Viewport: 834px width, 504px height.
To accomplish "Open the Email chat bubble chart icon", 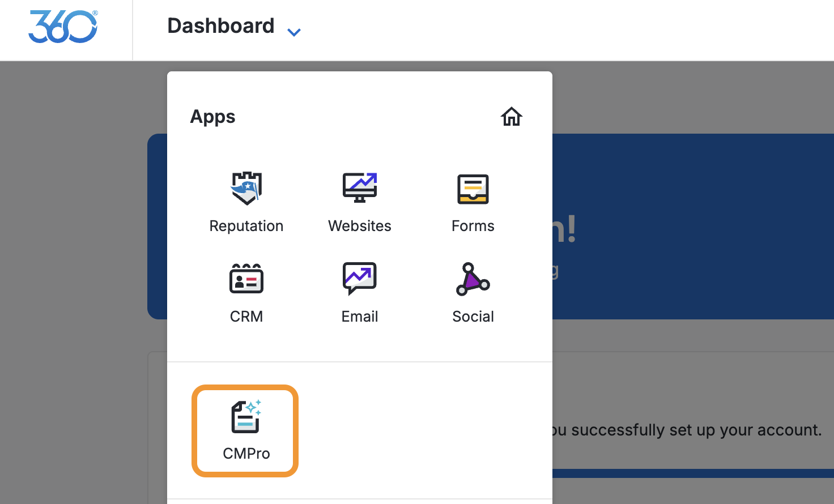I will pyautogui.click(x=360, y=278).
